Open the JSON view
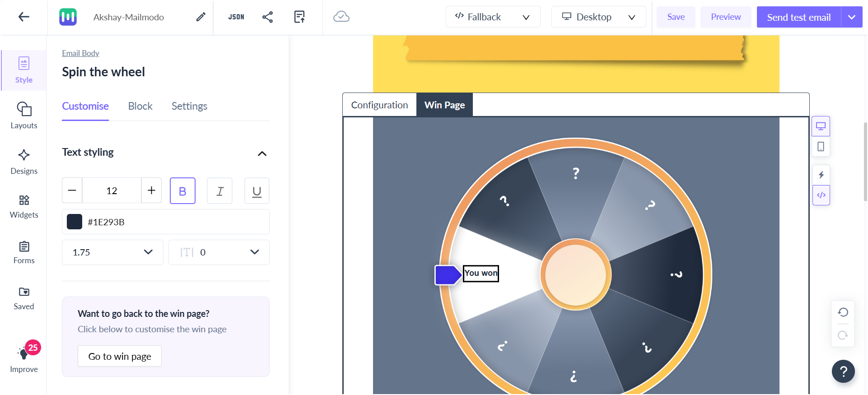The image size is (868, 395). (236, 17)
